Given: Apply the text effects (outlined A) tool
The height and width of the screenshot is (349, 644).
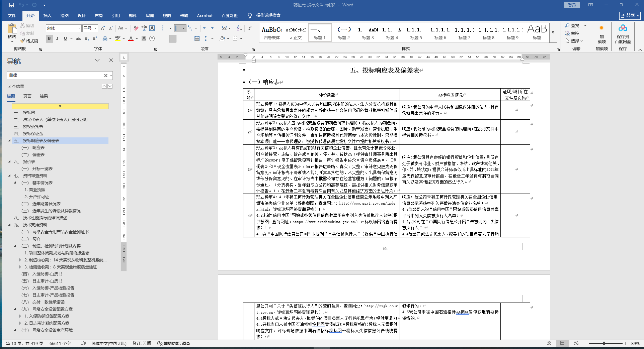Looking at the screenshot, I should pos(105,38).
